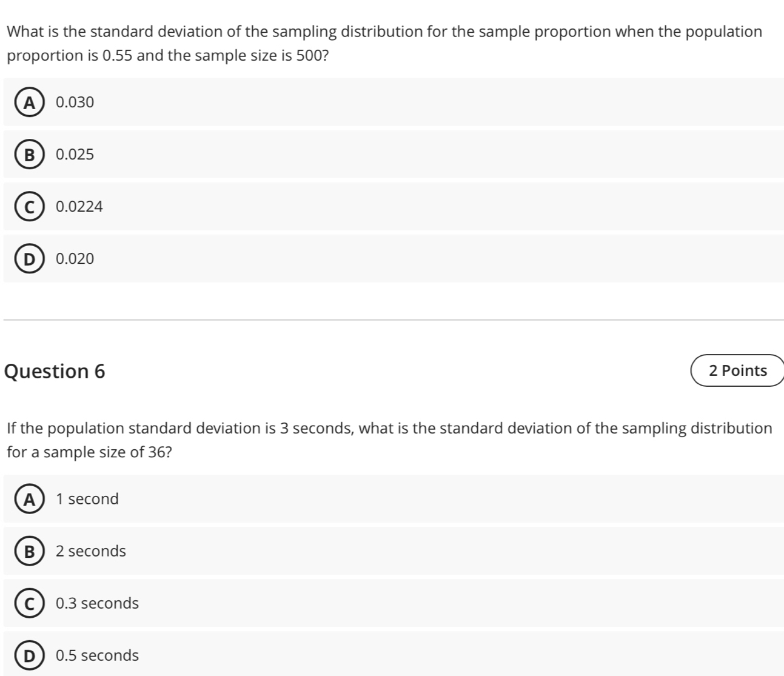Select option A circle for 1 second
Image resolution: width=784 pixels, height=676 pixels.
pyautogui.click(x=28, y=499)
